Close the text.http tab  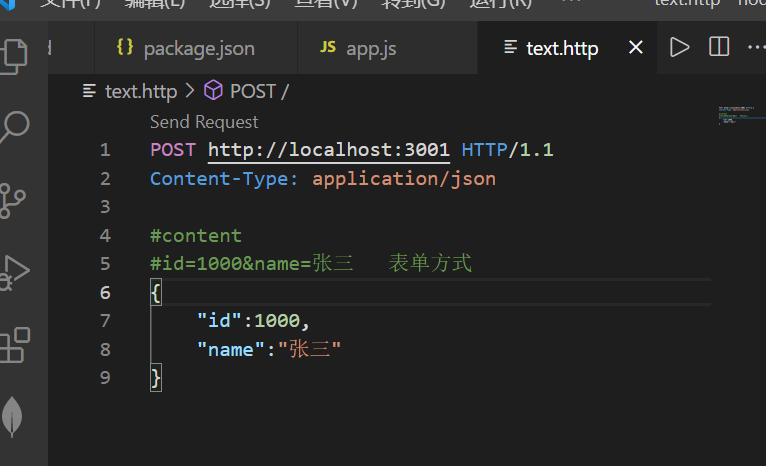(x=636, y=48)
